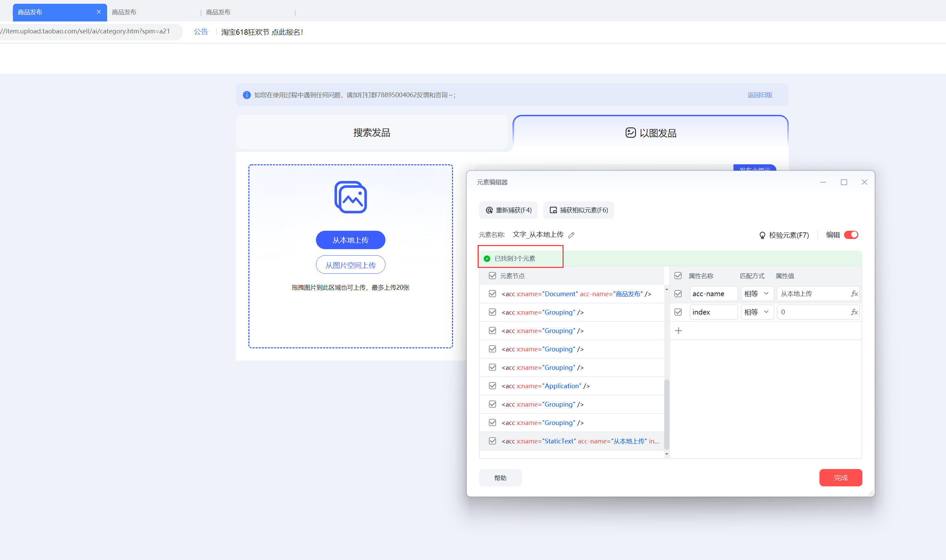Uncheck the index attribute checkbox
Screen dimensions: 946x560
678,312
